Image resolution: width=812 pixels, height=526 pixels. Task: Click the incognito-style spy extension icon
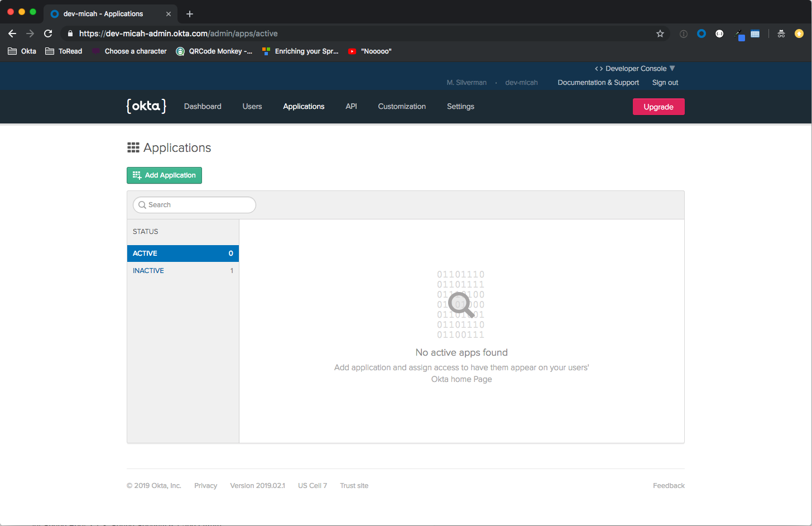pos(781,34)
